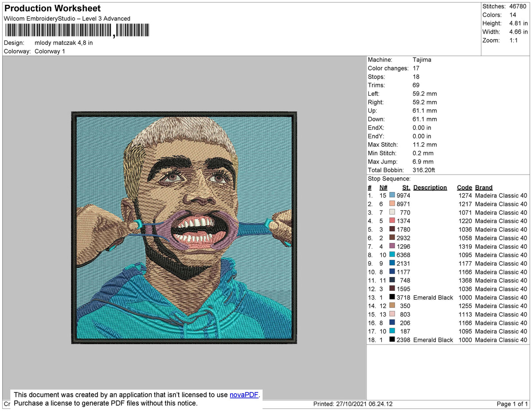532x411 pixels.
Task: Click the barcode under the studio title
Action: tap(77, 31)
